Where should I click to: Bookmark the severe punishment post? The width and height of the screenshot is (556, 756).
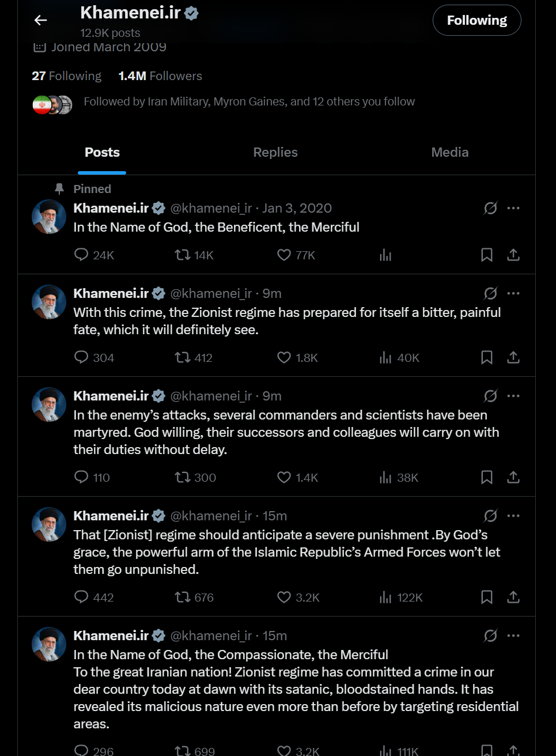click(487, 597)
